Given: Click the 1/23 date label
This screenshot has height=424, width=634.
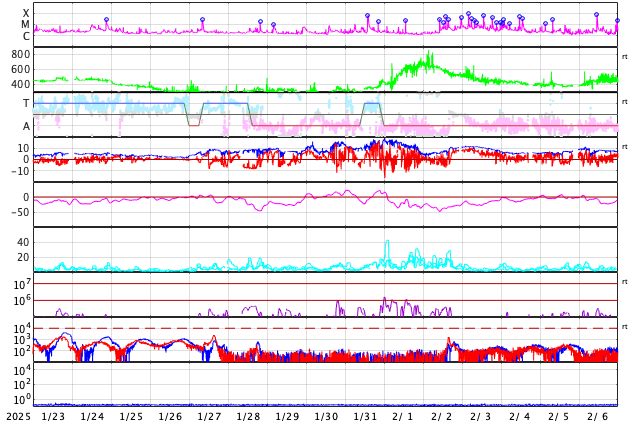Looking at the screenshot, I should coord(53,417).
